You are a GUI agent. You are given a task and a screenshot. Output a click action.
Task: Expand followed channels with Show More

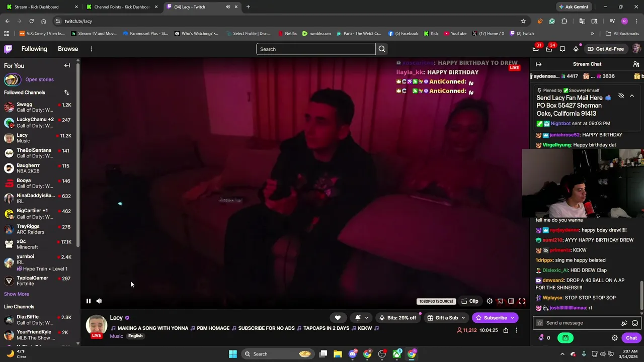pyautogui.click(x=17, y=294)
